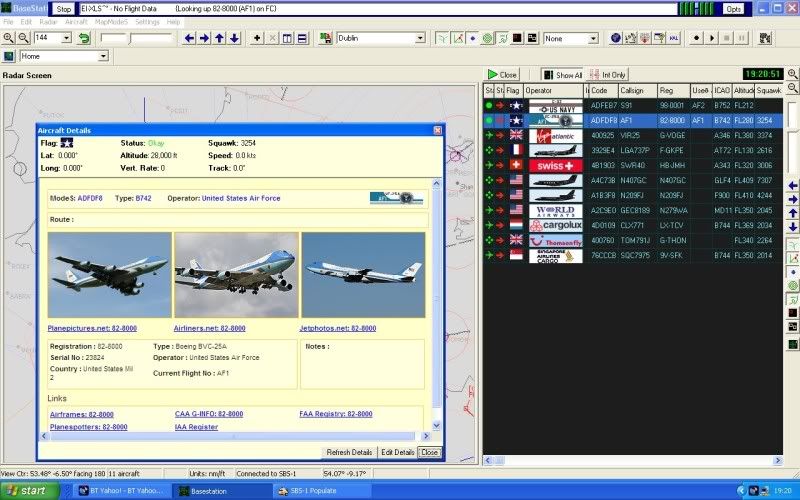This screenshot has height=500, width=800.
Task: Open the Settings menu
Action: pyautogui.click(x=147, y=21)
